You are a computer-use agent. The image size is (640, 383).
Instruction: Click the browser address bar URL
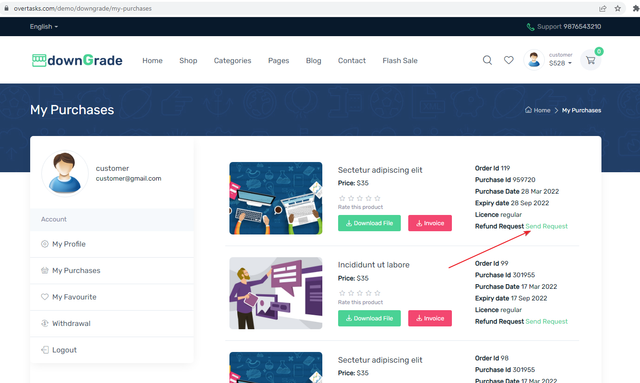[82, 8]
